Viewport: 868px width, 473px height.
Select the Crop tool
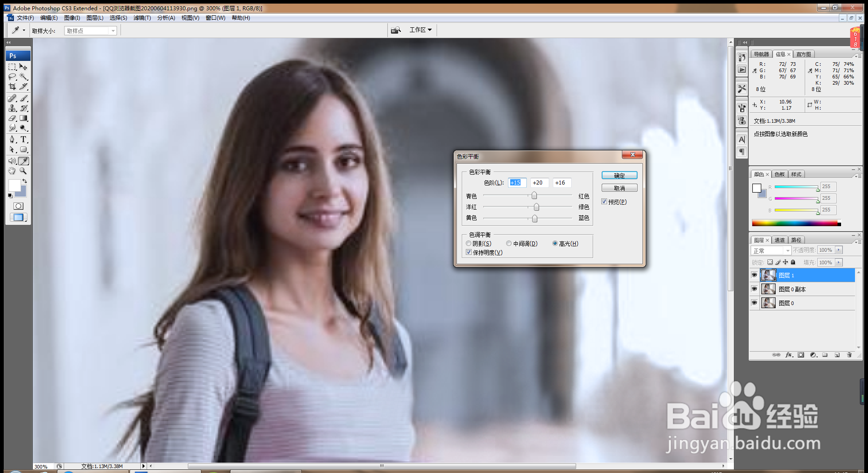12,86
